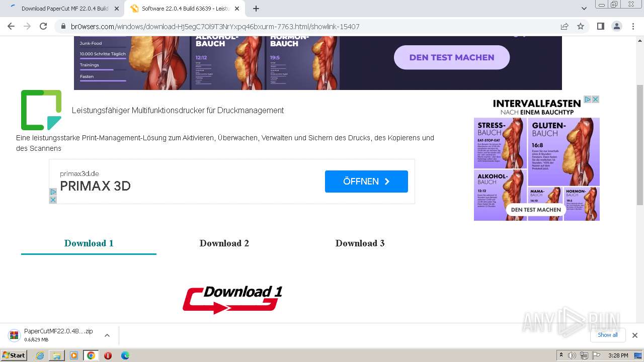The height and width of the screenshot is (362, 644).
Task: Open tab search dropdown arrow
Action: coord(584,9)
